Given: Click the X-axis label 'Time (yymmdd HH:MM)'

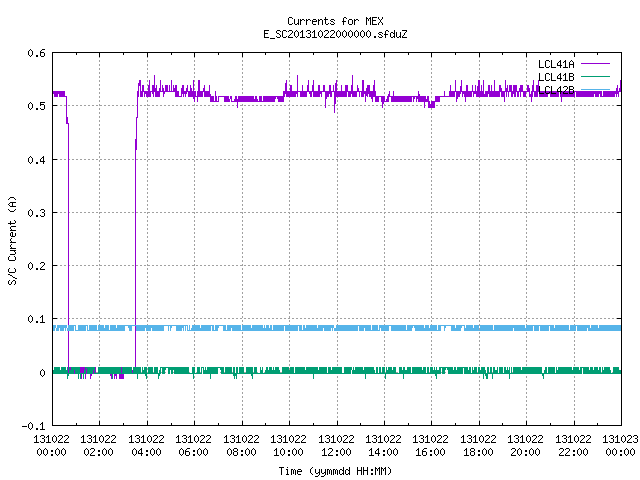Looking at the screenshot, I should (x=335, y=471).
